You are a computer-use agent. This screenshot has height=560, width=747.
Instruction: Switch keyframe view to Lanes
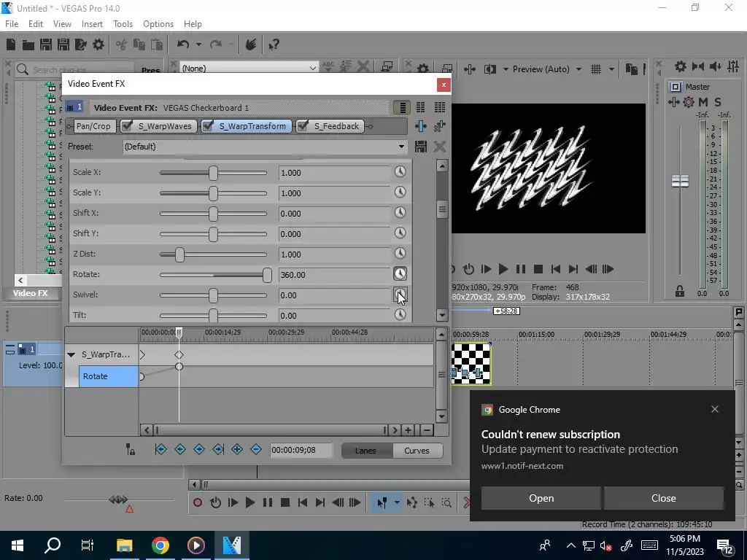[365, 451]
